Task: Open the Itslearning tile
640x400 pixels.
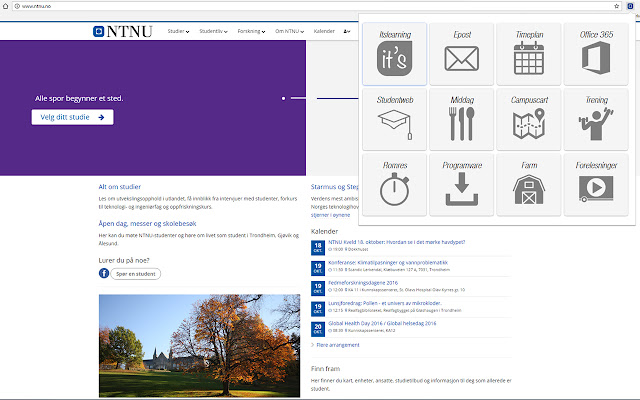Action: [394, 54]
